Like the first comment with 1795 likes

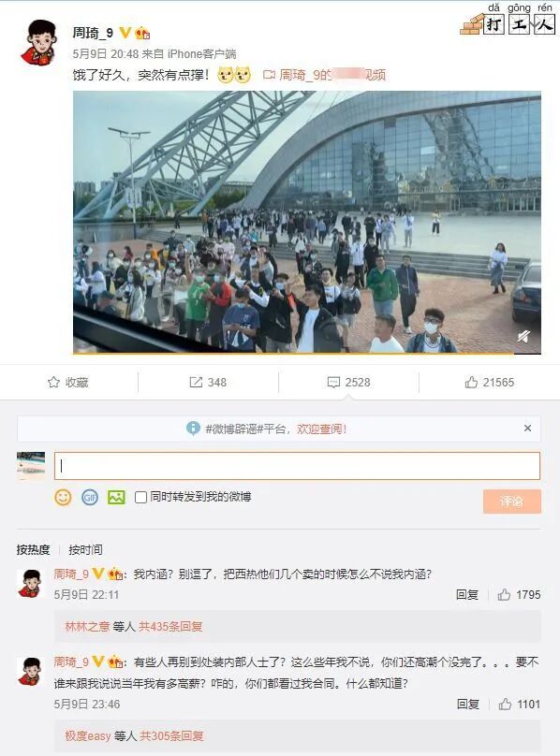pos(504,594)
